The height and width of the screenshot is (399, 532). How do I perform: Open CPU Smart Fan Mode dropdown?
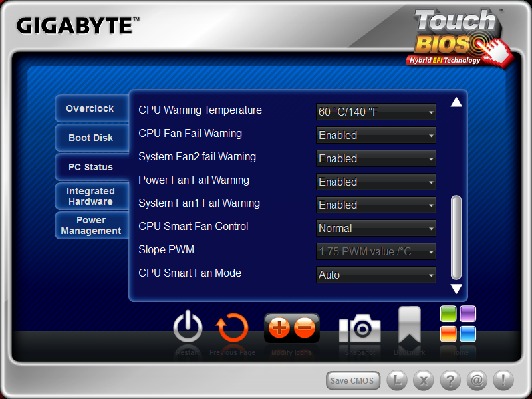[376, 275]
